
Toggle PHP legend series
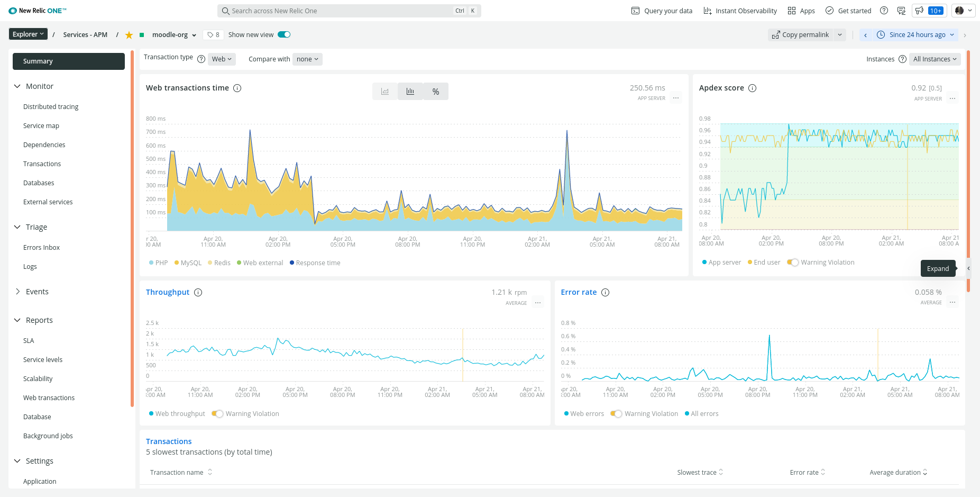point(159,263)
